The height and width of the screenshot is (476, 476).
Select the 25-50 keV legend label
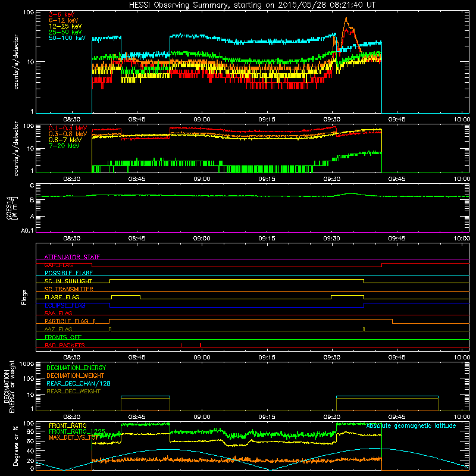point(65,32)
